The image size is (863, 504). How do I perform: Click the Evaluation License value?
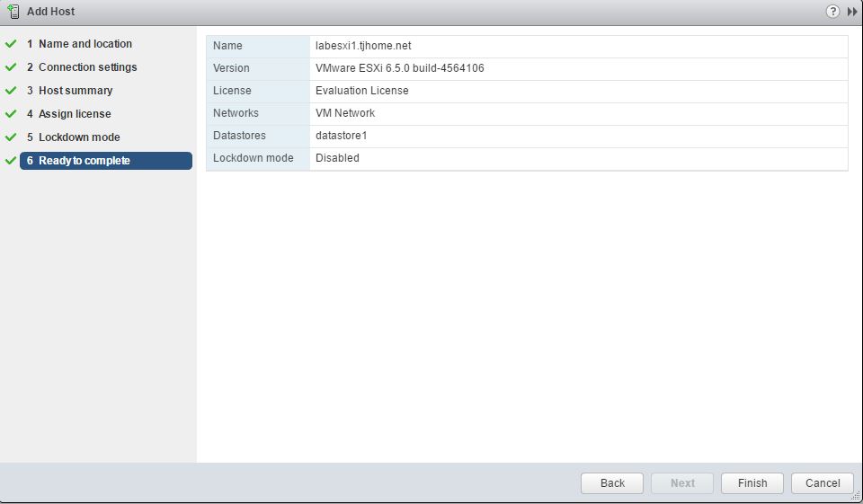click(362, 91)
